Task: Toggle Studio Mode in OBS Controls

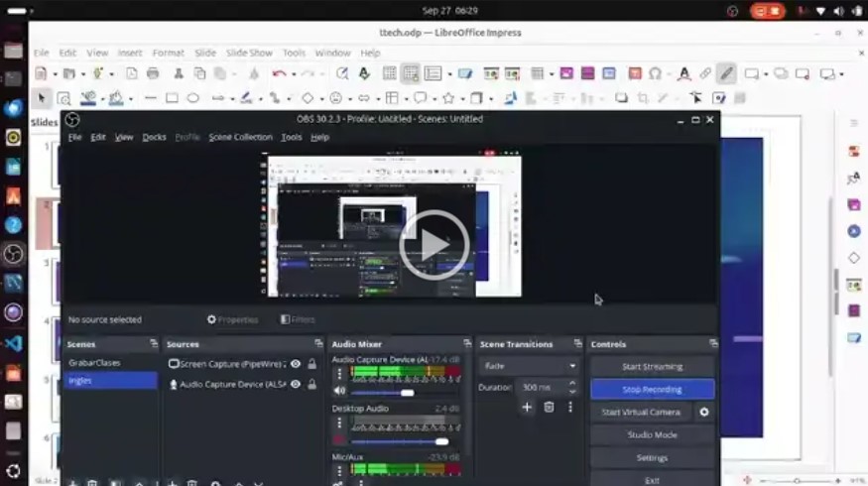Action: [x=652, y=435]
